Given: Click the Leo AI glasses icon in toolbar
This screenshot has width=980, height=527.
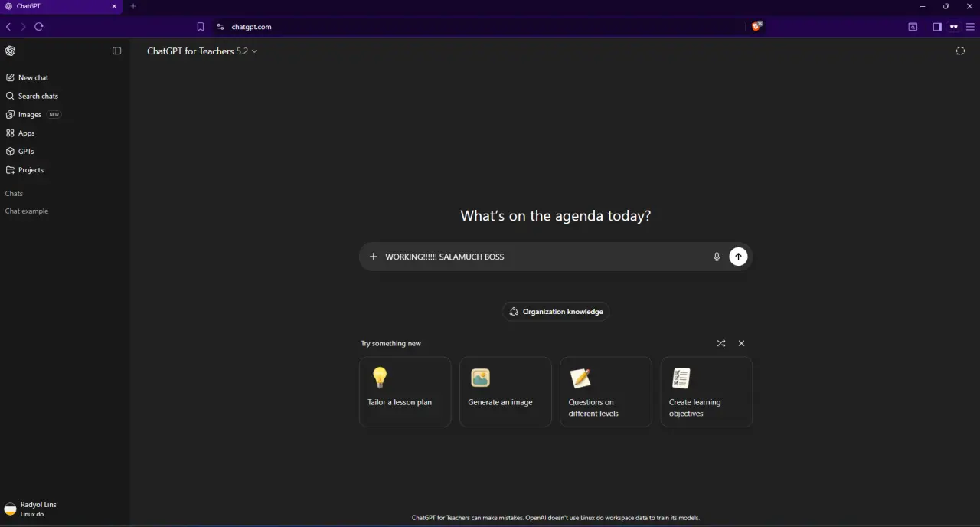Looking at the screenshot, I should click(954, 26).
